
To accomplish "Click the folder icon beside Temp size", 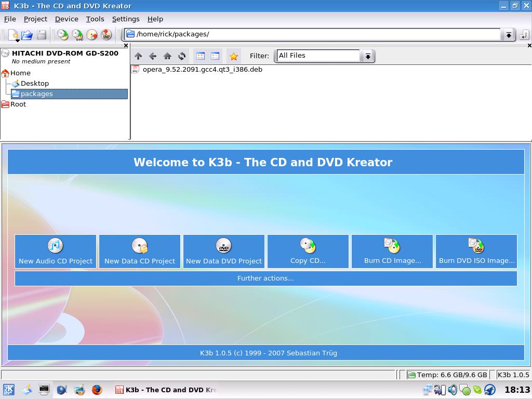I will tap(411, 375).
